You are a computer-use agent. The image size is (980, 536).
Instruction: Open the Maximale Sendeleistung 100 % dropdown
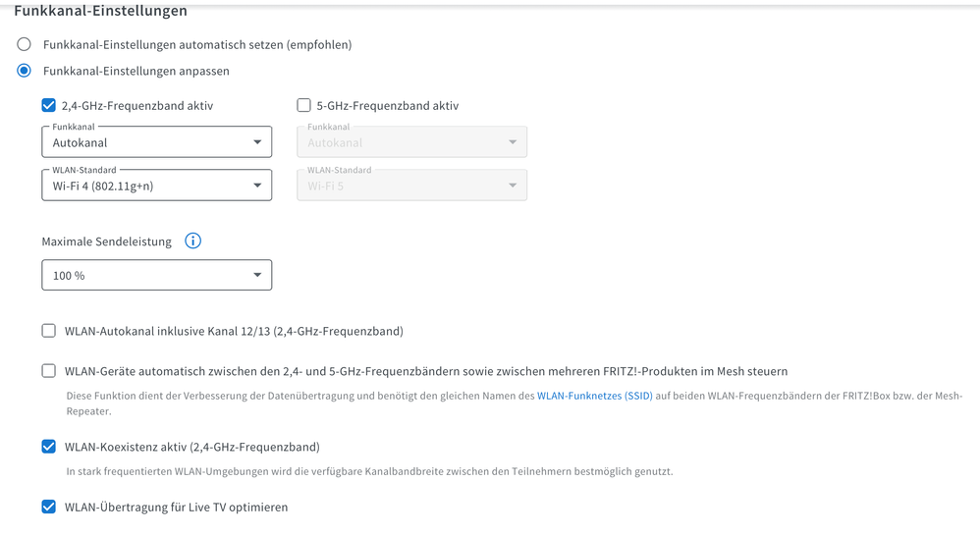coord(156,276)
